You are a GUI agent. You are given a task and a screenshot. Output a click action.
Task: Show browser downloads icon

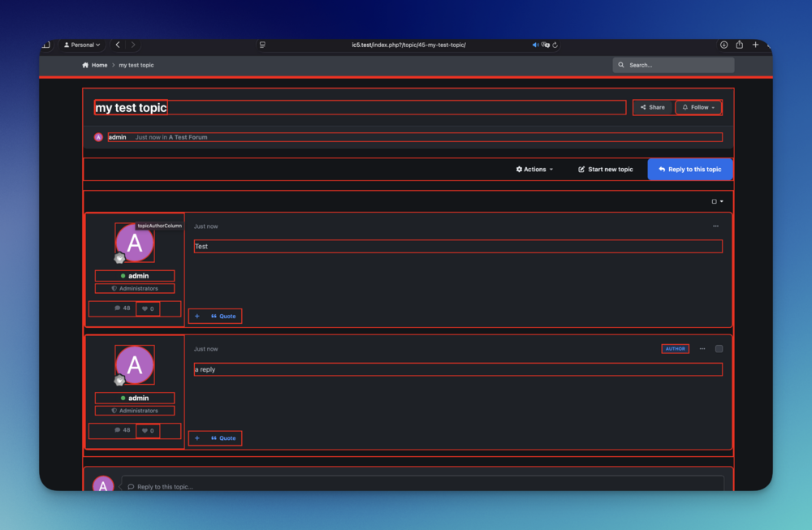724,45
